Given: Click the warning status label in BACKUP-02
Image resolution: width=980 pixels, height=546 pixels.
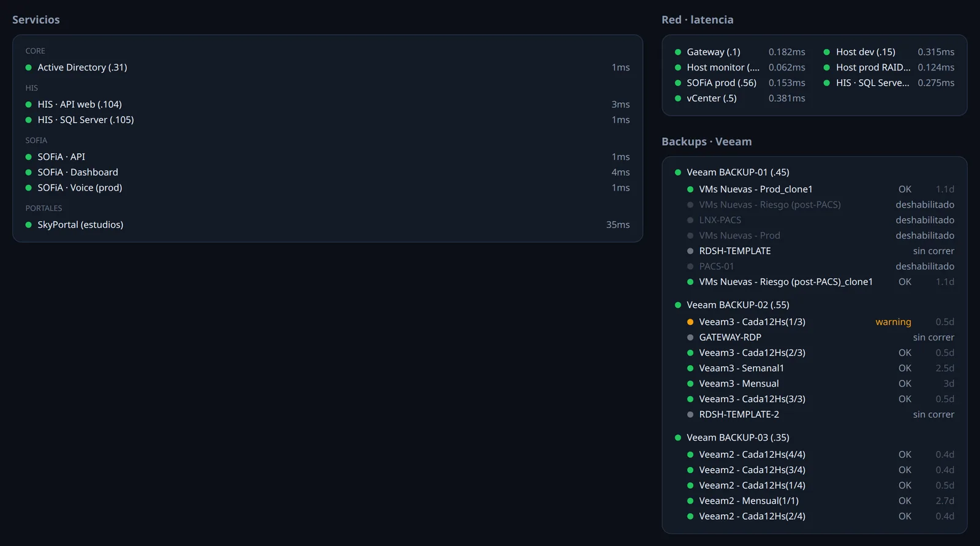Looking at the screenshot, I should [893, 322].
